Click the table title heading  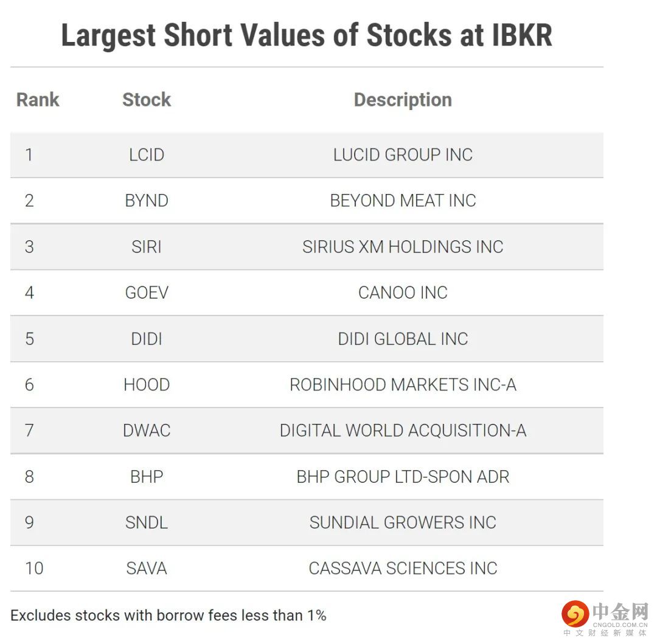pos(307,35)
